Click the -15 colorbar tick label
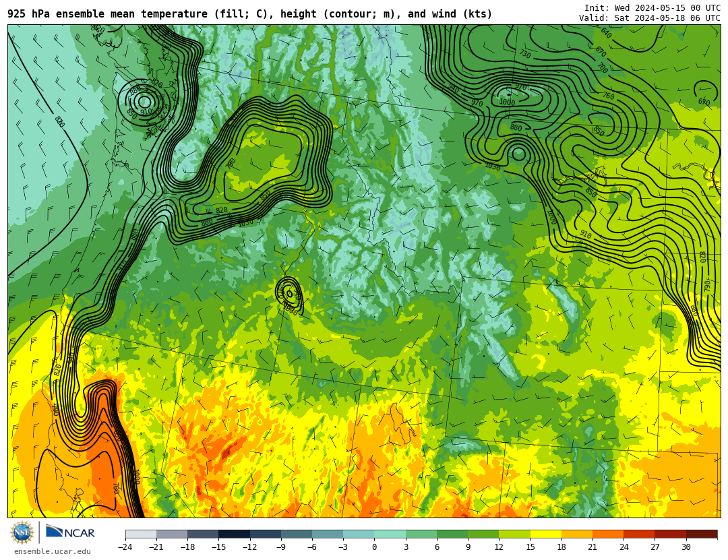This screenshot has height=560, width=728. [218, 547]
